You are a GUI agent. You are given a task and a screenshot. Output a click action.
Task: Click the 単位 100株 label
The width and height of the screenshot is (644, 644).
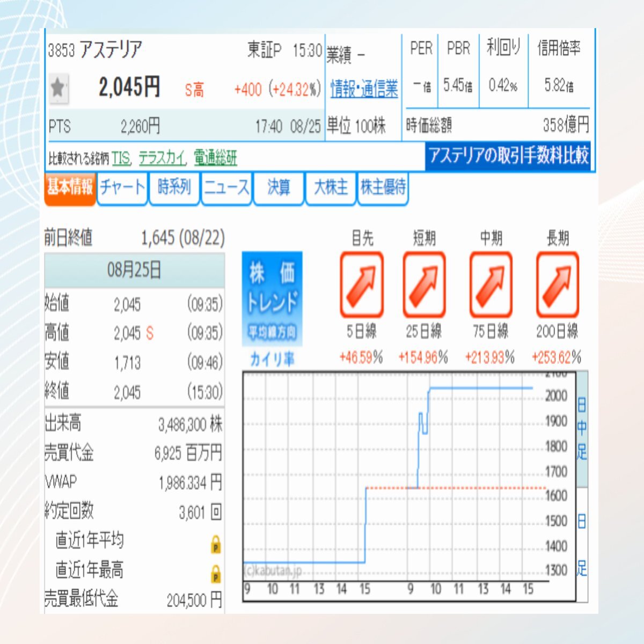[x=356, y=126]
